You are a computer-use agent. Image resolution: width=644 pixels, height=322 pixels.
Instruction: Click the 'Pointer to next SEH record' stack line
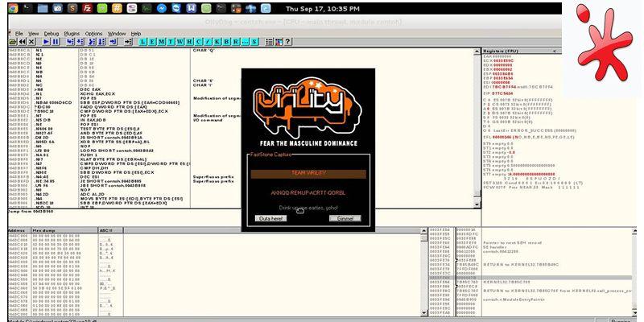[x=512, y=243]
